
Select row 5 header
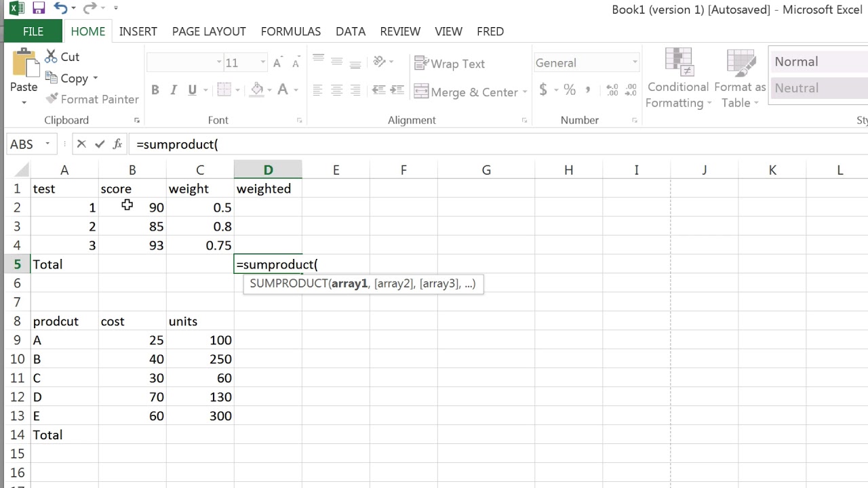[x=17, y=264]
